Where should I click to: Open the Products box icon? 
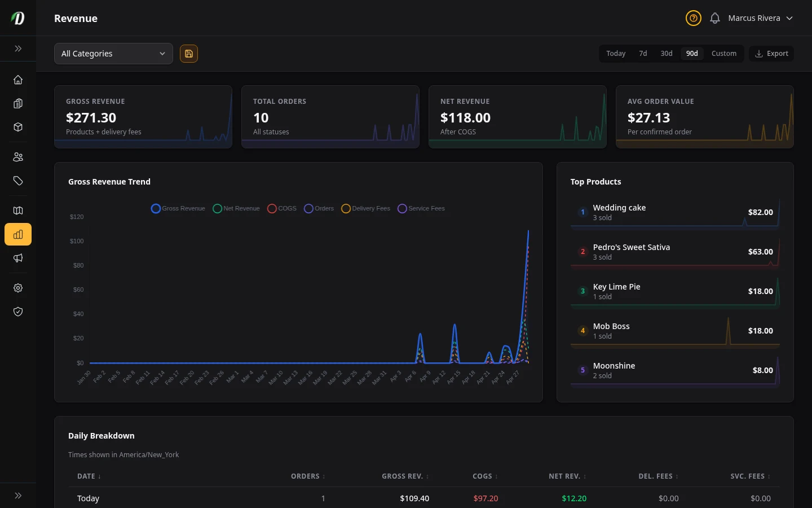(17, 127)
